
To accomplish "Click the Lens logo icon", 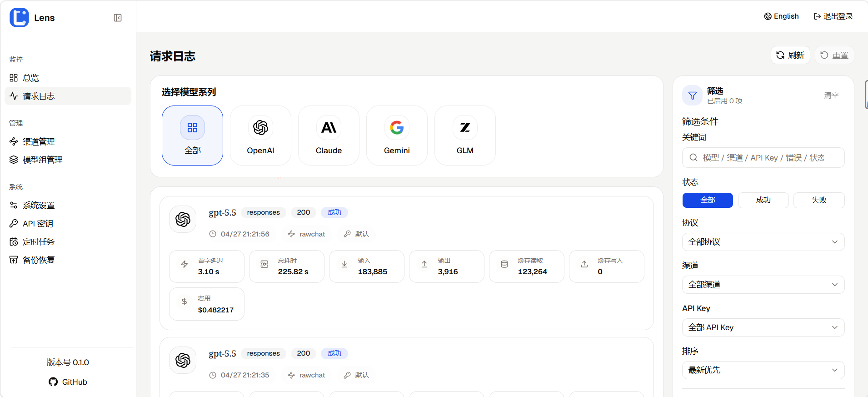I will [x=19, y=18].
